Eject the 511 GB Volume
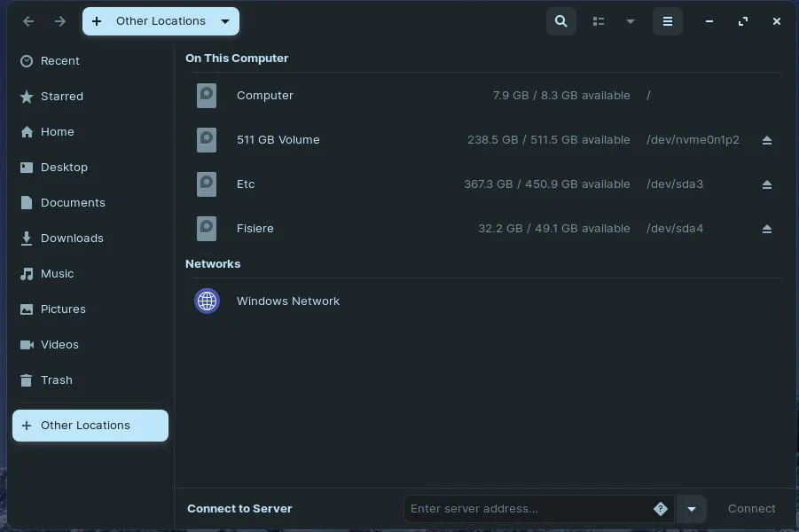This screenshot has height=532, width=799. [x=767, y=140]
